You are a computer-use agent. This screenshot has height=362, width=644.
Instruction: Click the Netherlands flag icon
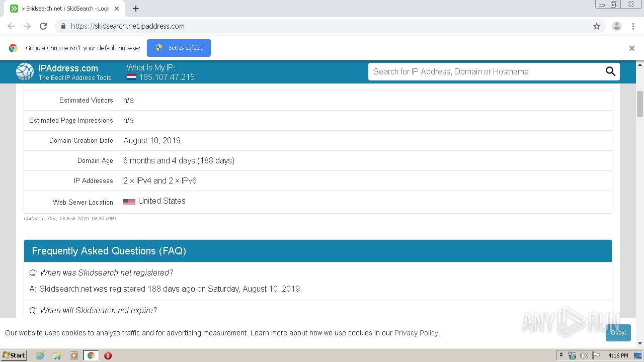click(x=131, y=77)
